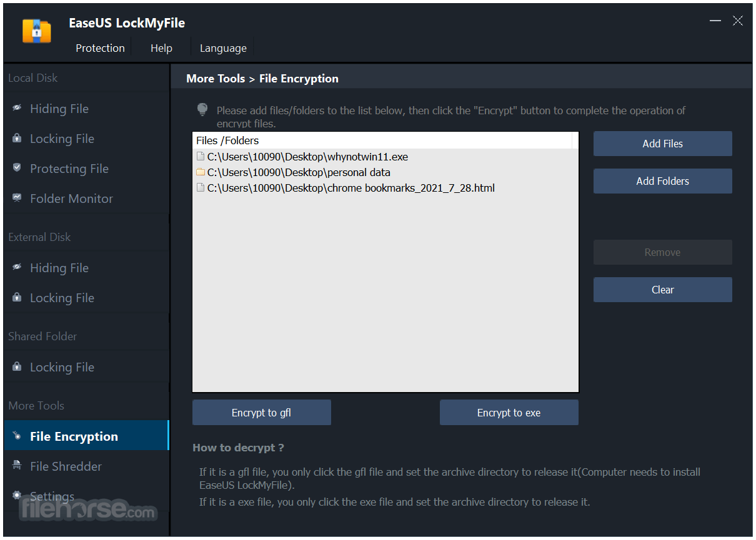The height and width of the screenshot is (540, 756).
Task: Click the folder icon of personal data
Action: [201, 172]
